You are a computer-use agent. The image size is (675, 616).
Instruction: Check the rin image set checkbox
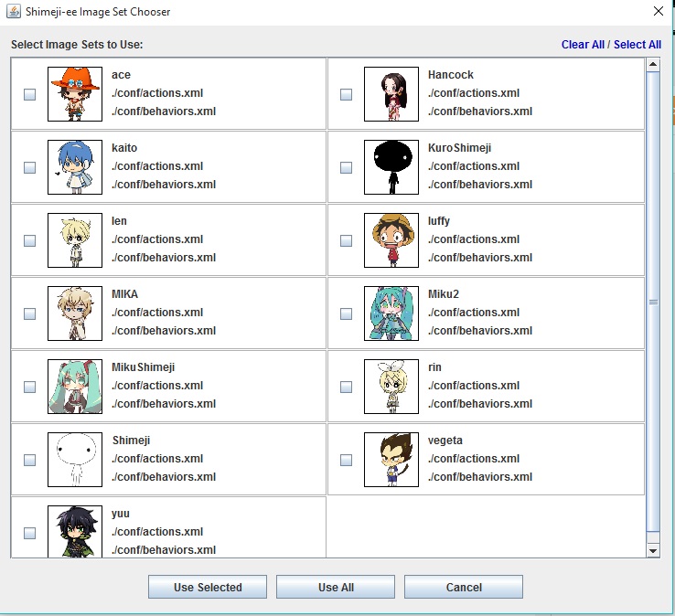point(346,387)
